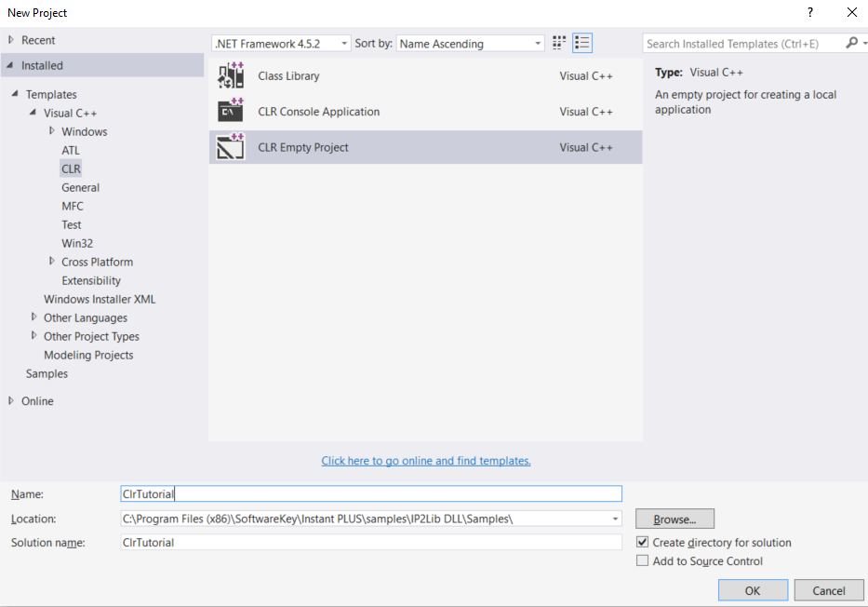Select Windows Installer XML category
868x607 pixels.
(100, 299)
